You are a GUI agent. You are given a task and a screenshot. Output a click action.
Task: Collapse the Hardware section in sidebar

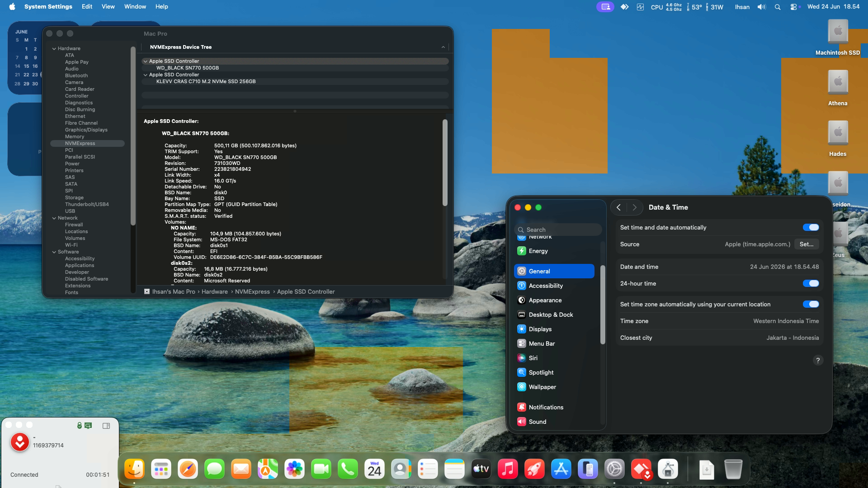[x=54, y=49]
